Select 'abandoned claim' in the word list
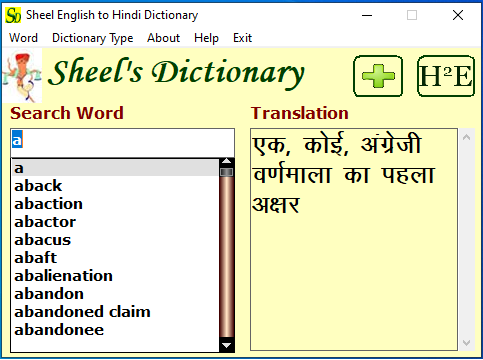 [115, 312]
